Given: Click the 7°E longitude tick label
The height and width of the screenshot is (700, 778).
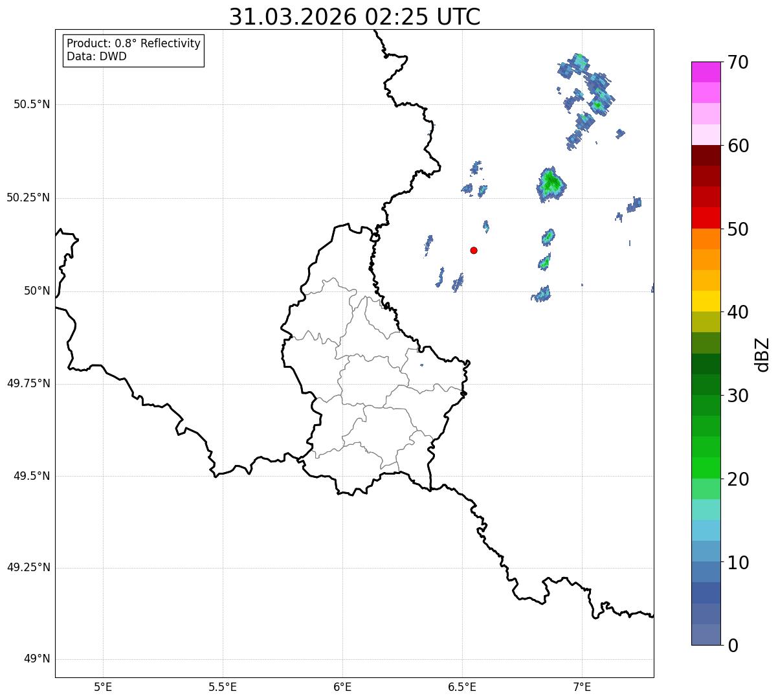Looking at the screenshot, I should tap(582, 686).
